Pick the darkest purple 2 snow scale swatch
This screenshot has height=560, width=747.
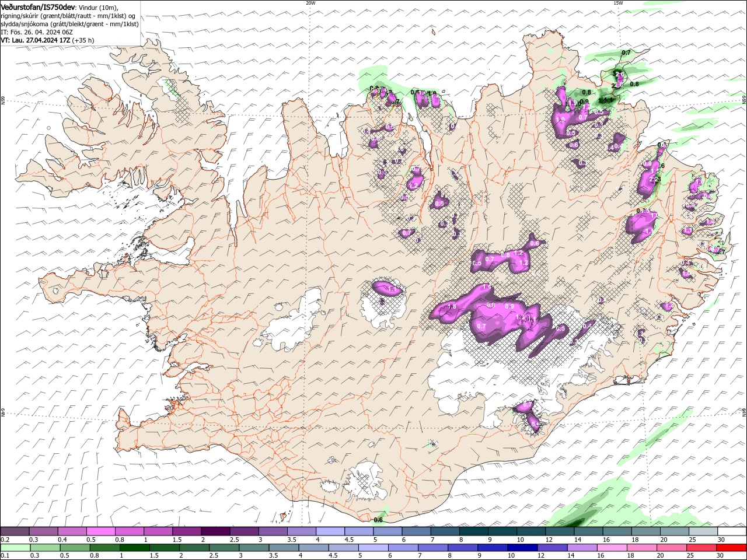(215, 531)
